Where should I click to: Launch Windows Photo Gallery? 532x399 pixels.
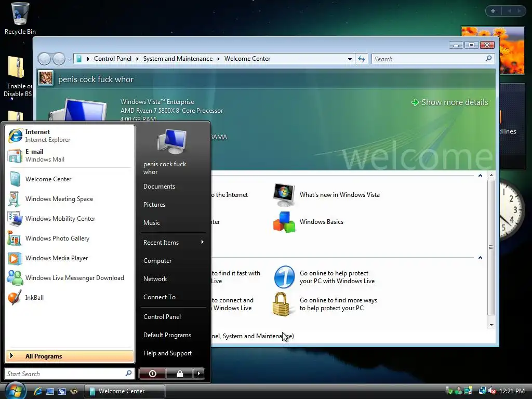point(69,238)
